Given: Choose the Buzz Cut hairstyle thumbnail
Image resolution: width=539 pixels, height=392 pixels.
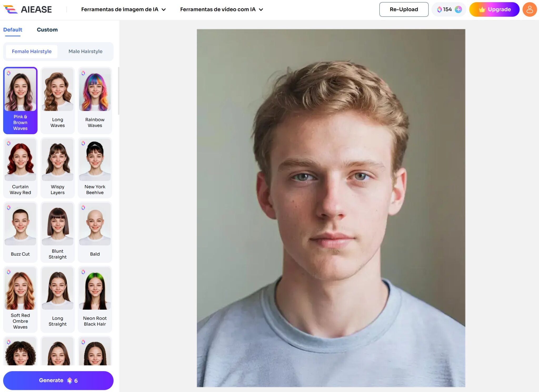Looking at the screenshot, I should pos(20,224).
